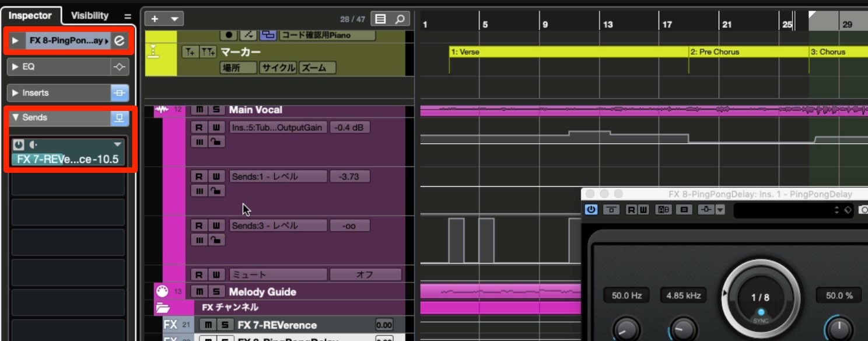This screenshot has height=341, width=868.
Task: Toggle the Inserts bypass icon
Action: [119, 93]
